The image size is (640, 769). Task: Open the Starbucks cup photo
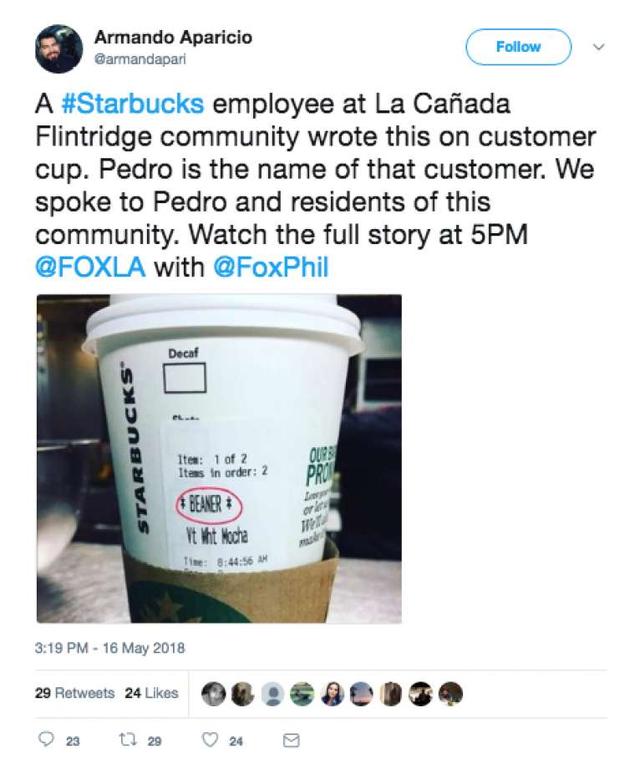pos(219,459)
